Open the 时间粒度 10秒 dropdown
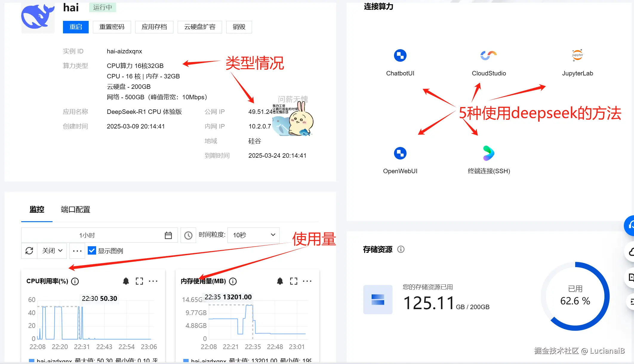The image size is (634, 364). pos(253,235)
